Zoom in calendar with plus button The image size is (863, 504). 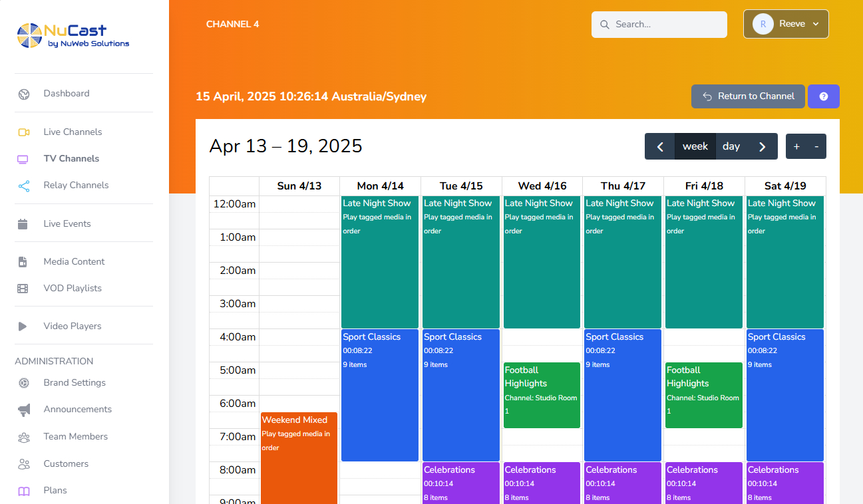796,146
